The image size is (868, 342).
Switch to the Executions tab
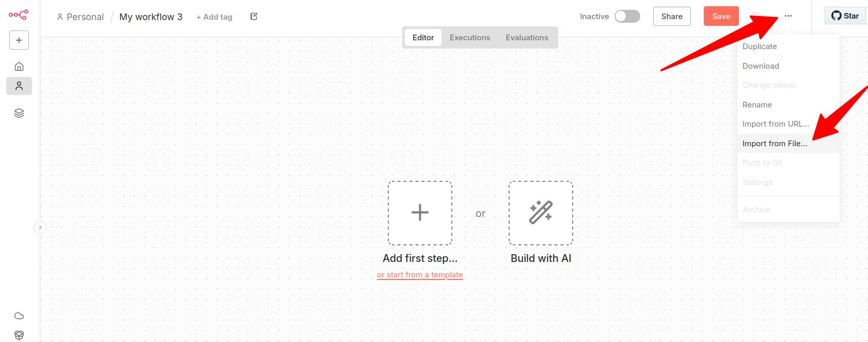[469, 38]
